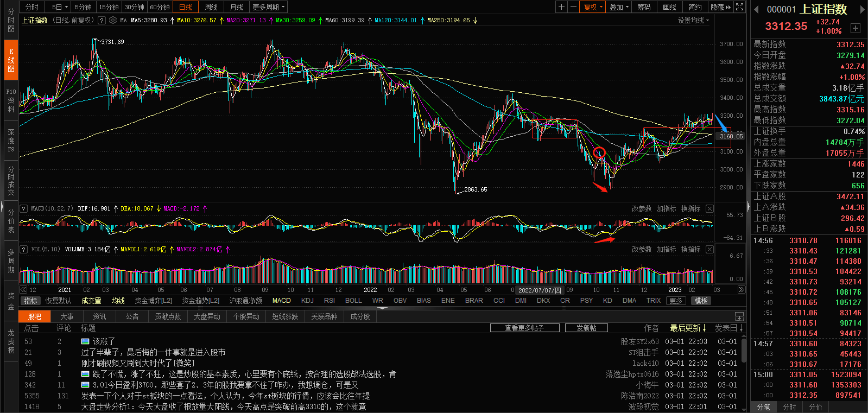Viewport: 868px width, 413px height.
Task: Click the fullscreen expand icon
Action: [x=739, y=7]
